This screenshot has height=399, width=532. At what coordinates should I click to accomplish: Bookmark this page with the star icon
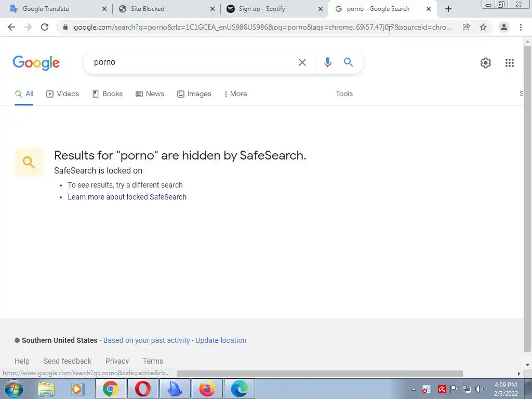click(483, 27)
